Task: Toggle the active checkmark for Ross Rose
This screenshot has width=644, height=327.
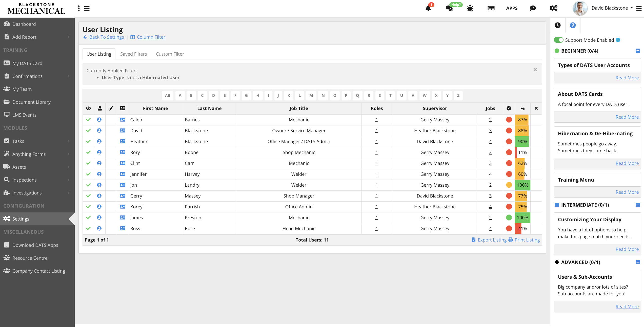Action: (x=88, y=228)
